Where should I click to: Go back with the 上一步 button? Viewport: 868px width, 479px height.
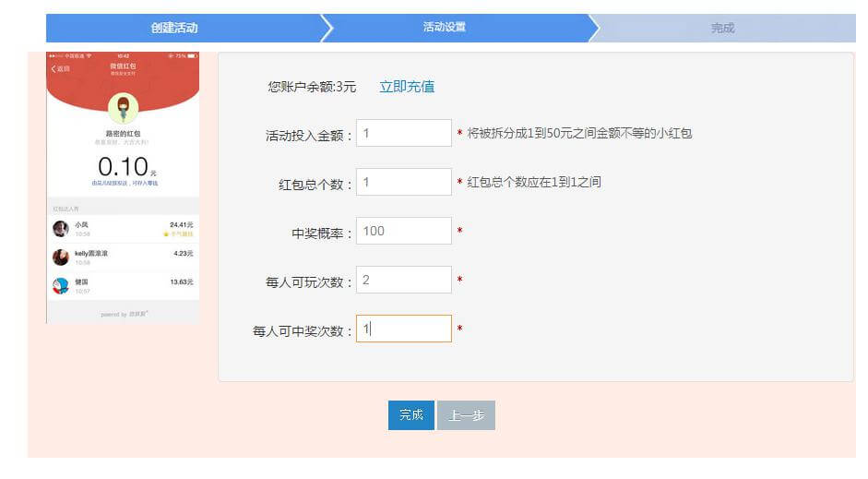point(466,414)
